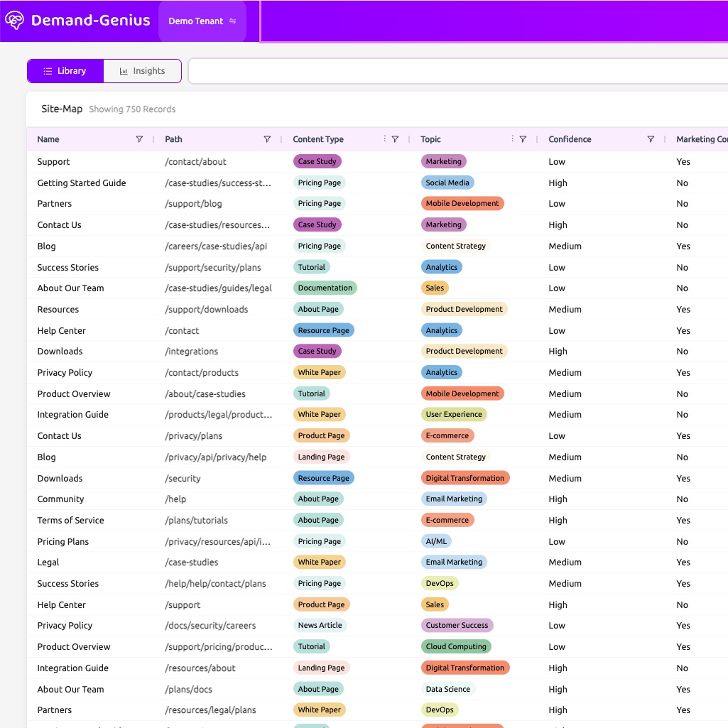Viewport: 728px width, 728px height.
Task: Select the Documentation content type tag
Action: [325, 288]
